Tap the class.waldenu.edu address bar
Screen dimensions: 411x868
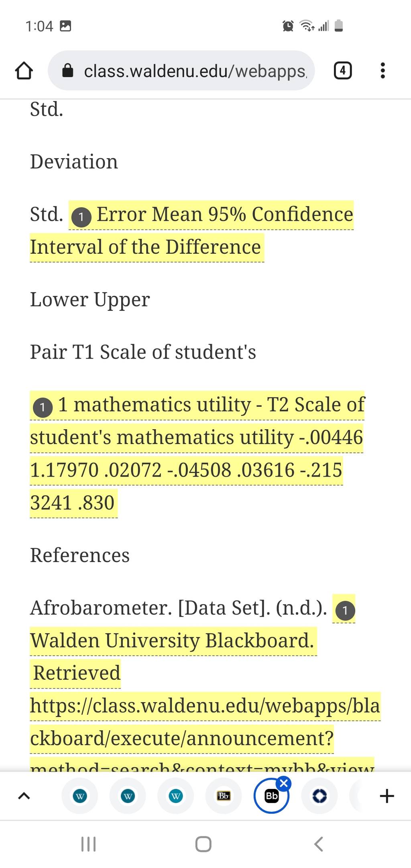[x=181, y=71]
